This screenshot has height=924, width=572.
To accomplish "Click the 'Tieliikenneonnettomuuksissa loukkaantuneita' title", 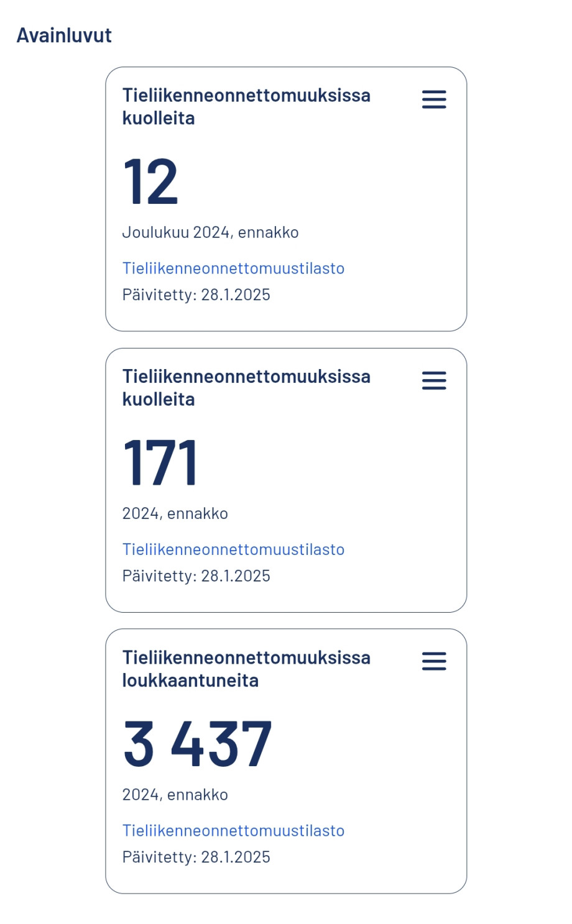I will [246, 669].
